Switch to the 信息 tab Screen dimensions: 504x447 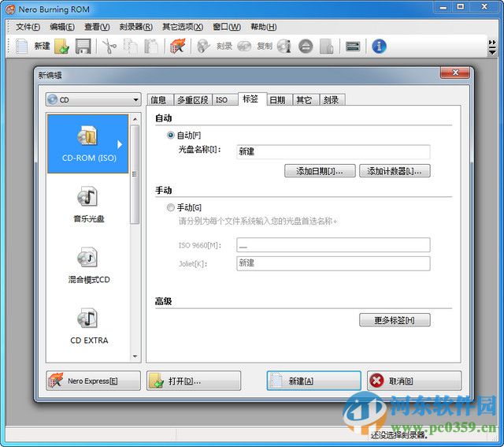(161, 100)
